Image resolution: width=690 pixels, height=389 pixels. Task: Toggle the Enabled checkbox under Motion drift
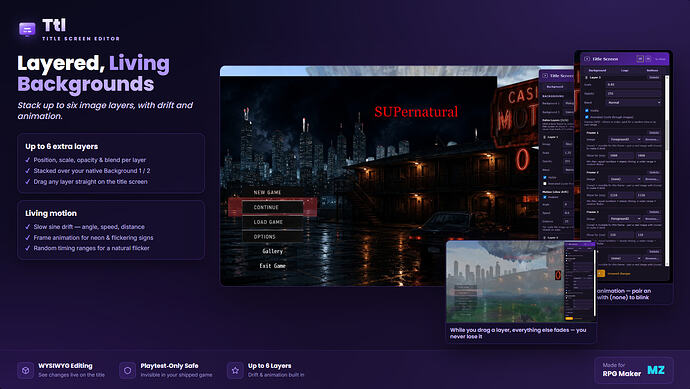coord(545,197)
